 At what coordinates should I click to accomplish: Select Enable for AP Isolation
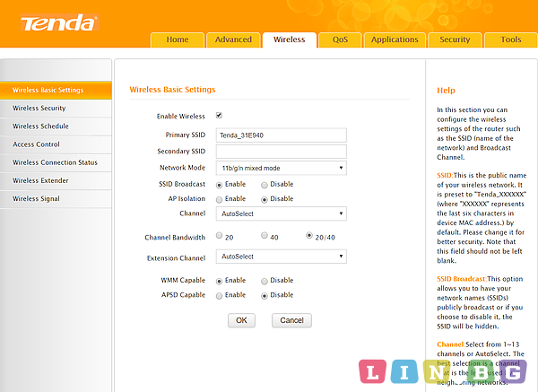click(219, 200)
